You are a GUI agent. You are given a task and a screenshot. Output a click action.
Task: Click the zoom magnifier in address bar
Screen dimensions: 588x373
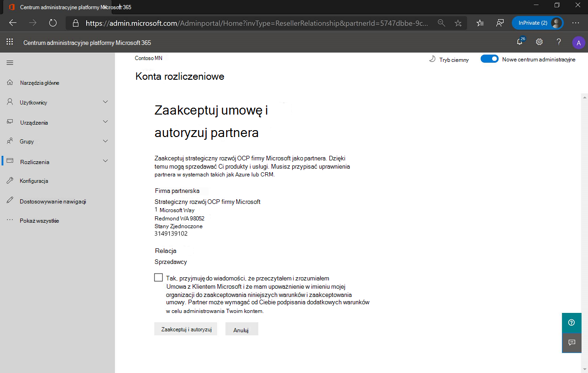pos(441,23)
